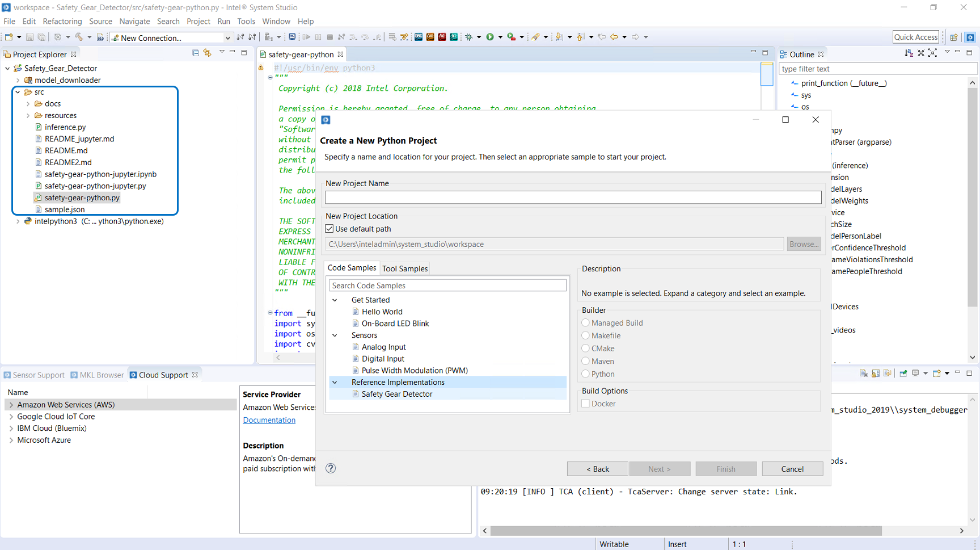The height and width of the screenshot is (550, 980).
Task: Uncheck the Use default path checkbox
Action: coord(330,229)
